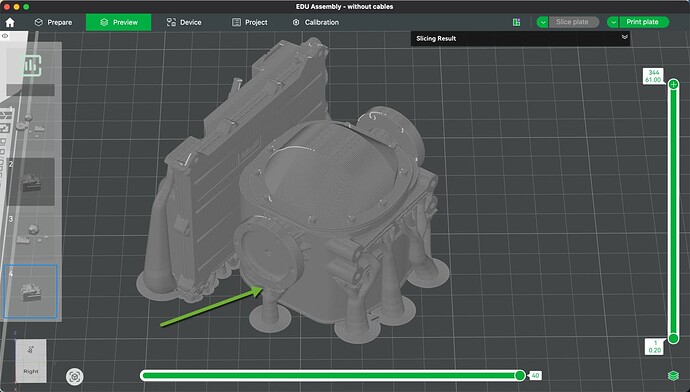This screenshot has height=392, width=690.
Task: Open the green statistics panel icon
Action: tap(31, 66)
